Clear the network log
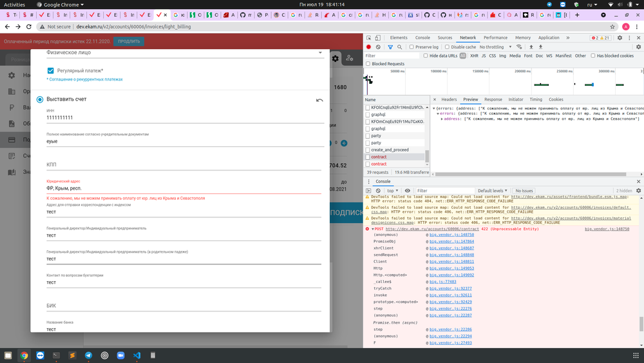Image resolution: width=644 pixels, height=363 pixels. pyautogui.click(x=379, y=47)
